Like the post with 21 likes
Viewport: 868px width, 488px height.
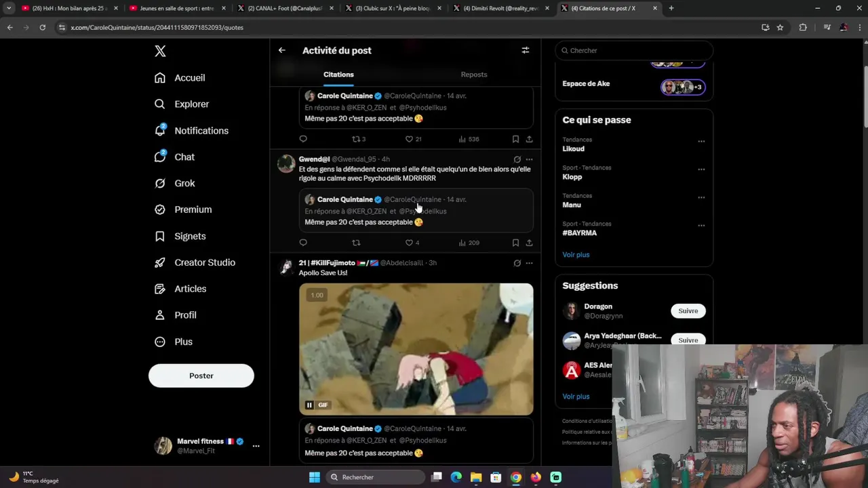point(413,139)
